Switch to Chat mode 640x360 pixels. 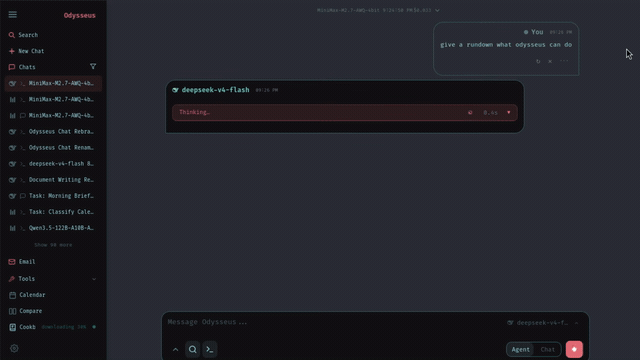(x=547, y=349)
